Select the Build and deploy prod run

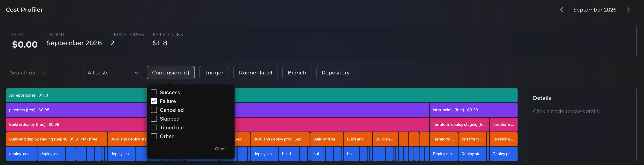280,139
